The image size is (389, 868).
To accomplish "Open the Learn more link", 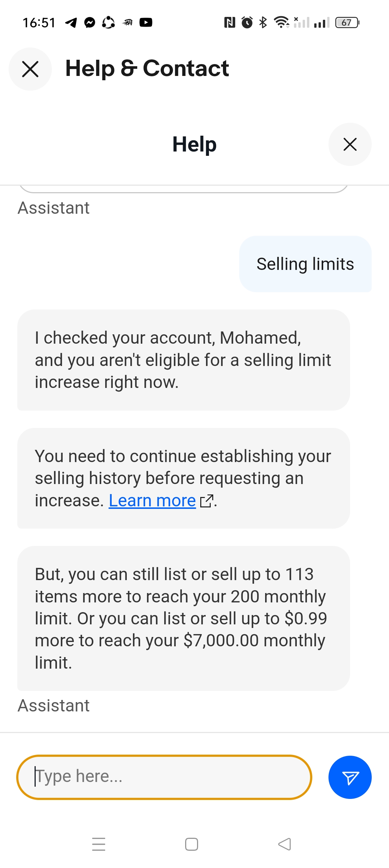I will pos(152,501).
